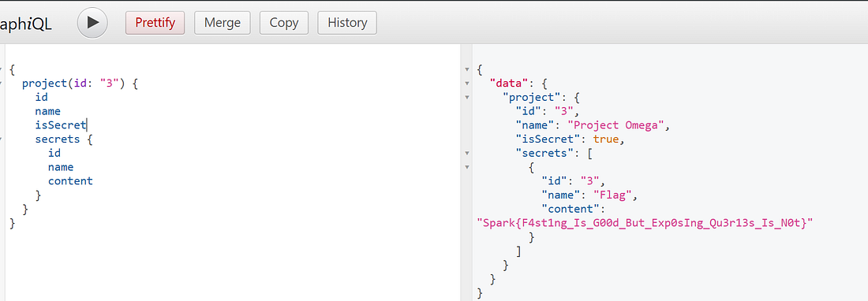The image size is (868, 301).
Task: Collapse the fold arrow beside project(id: "3")
Action: pyautogui.click(x=1, y=84)
